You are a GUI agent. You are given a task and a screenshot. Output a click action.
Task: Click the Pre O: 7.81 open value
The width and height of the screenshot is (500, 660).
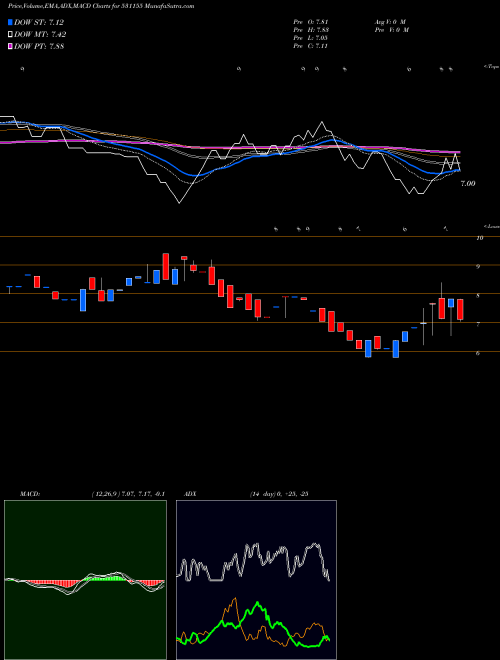311,22
